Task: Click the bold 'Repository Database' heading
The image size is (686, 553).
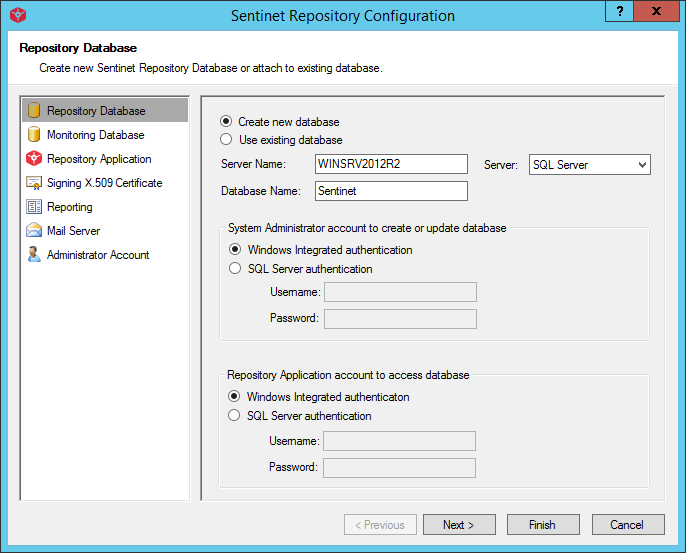Action: 78,48
